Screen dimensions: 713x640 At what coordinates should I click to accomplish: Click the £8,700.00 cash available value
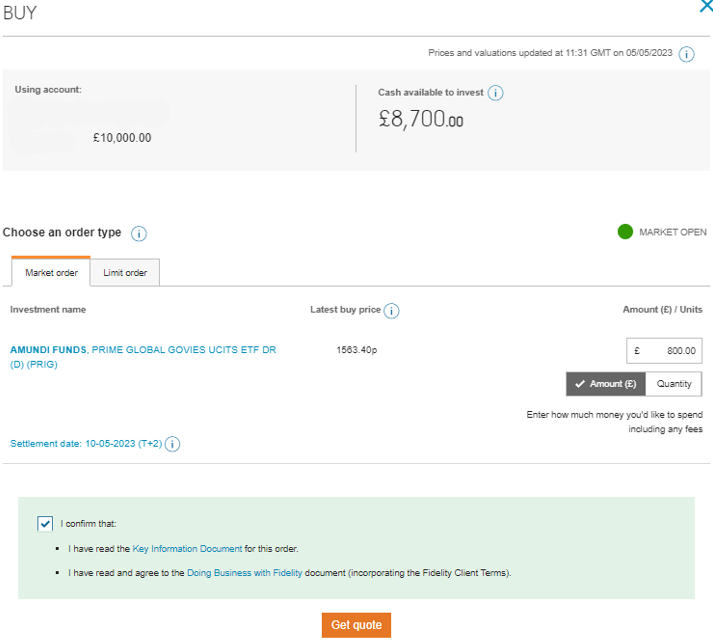click(x=421, y=119)
